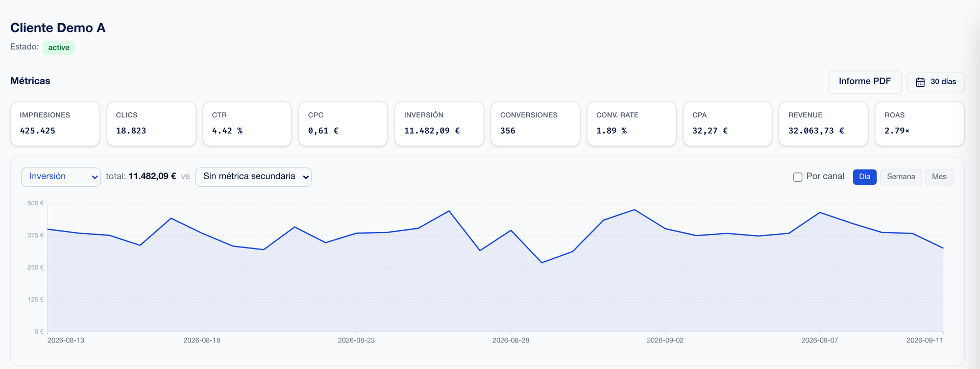This screenshot has width=980, height=369.
Task: Click the 2026-09-11 axis date label
Action: coord(925,340)
